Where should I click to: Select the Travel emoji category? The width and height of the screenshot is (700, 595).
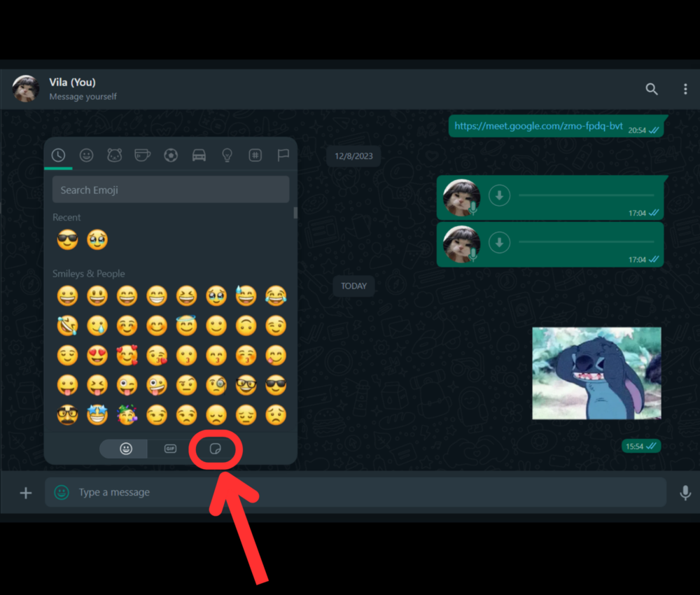[199, 155]
